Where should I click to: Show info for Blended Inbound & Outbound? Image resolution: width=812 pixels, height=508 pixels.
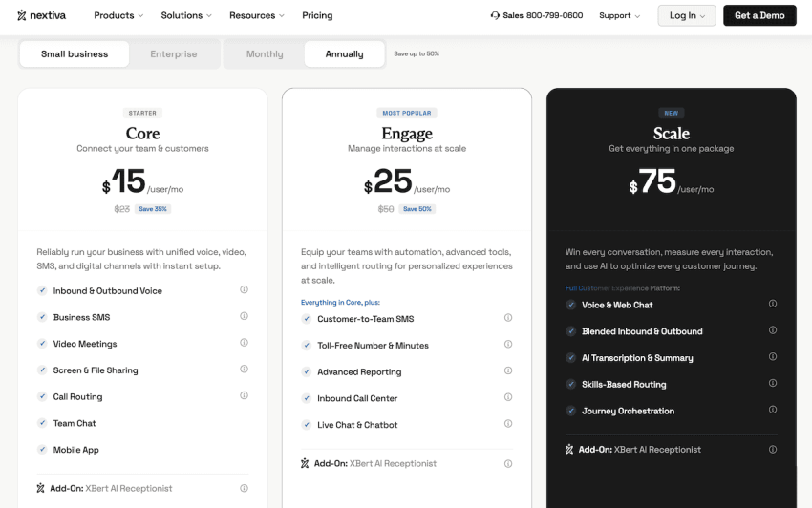click(773, 329)
